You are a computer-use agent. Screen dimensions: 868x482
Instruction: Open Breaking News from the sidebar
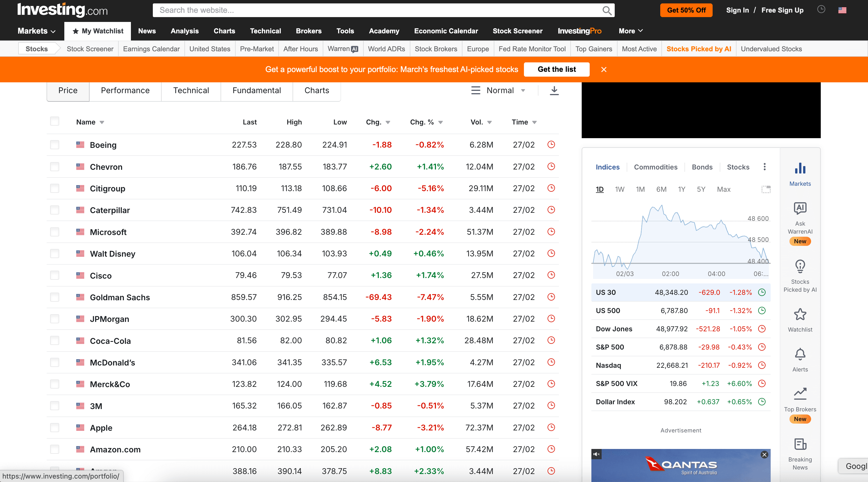pos(800,445)
